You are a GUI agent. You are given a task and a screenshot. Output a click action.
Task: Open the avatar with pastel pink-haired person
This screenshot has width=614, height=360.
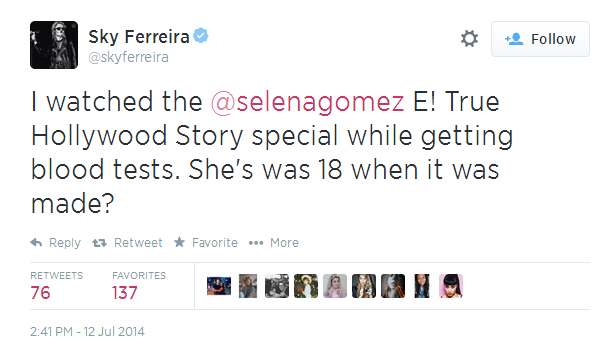coord(335,286)
